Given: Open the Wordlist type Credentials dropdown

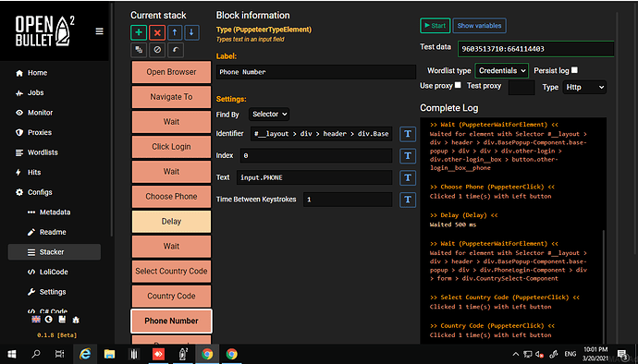Looking at the screenshot, I should (x=502, y=71).
